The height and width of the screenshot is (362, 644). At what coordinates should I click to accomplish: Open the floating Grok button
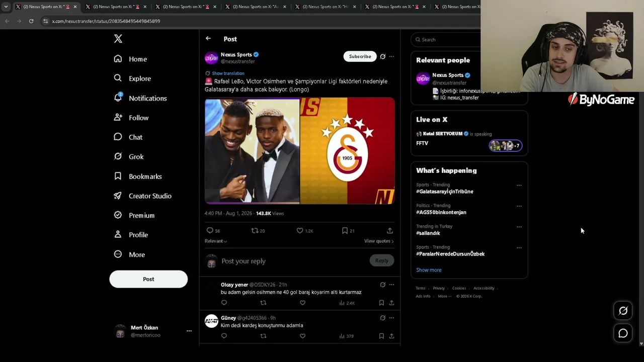[623, 311]
